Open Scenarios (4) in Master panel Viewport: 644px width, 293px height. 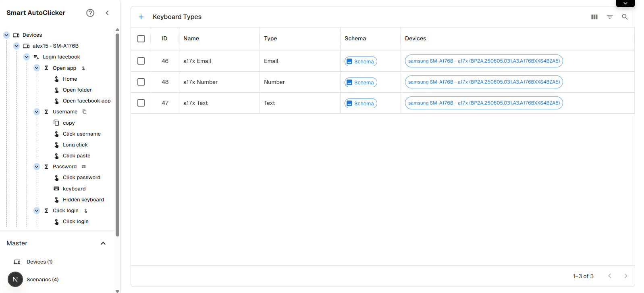pos(42,279)
